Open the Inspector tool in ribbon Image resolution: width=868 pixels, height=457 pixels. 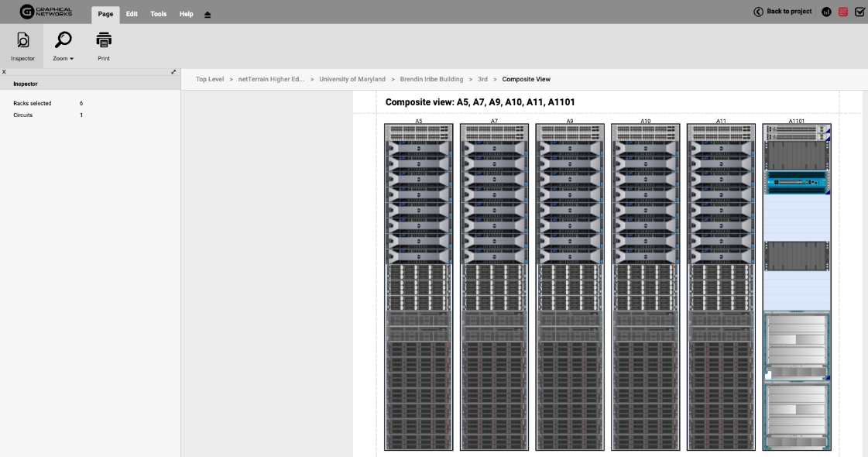pyautogui.click(x=22, y=46)
